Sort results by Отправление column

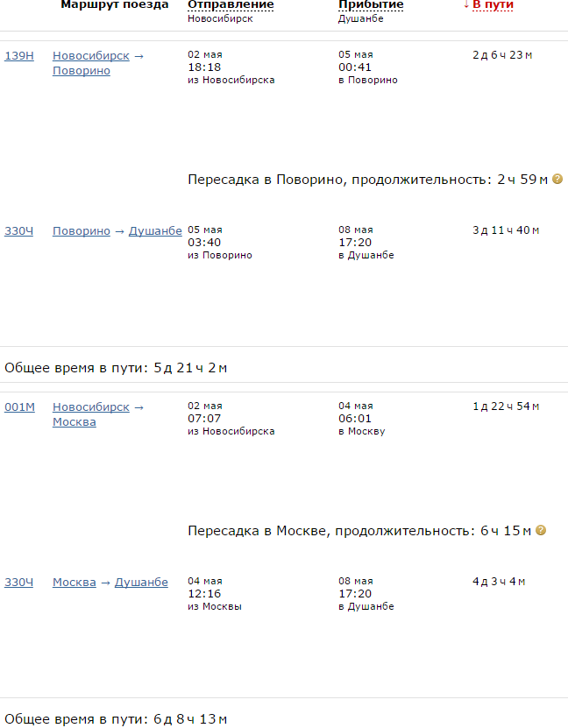click(231, 5)
